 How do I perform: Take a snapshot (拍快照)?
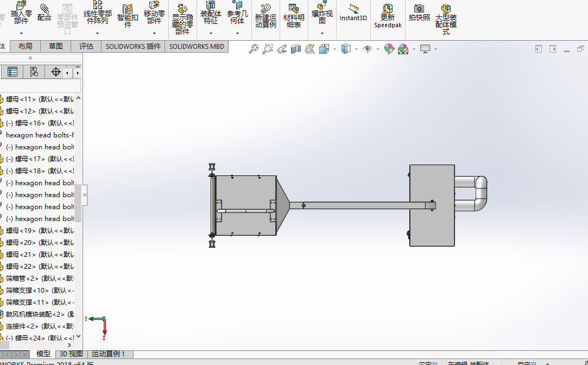pyautogui.click(x=419, y=13)
